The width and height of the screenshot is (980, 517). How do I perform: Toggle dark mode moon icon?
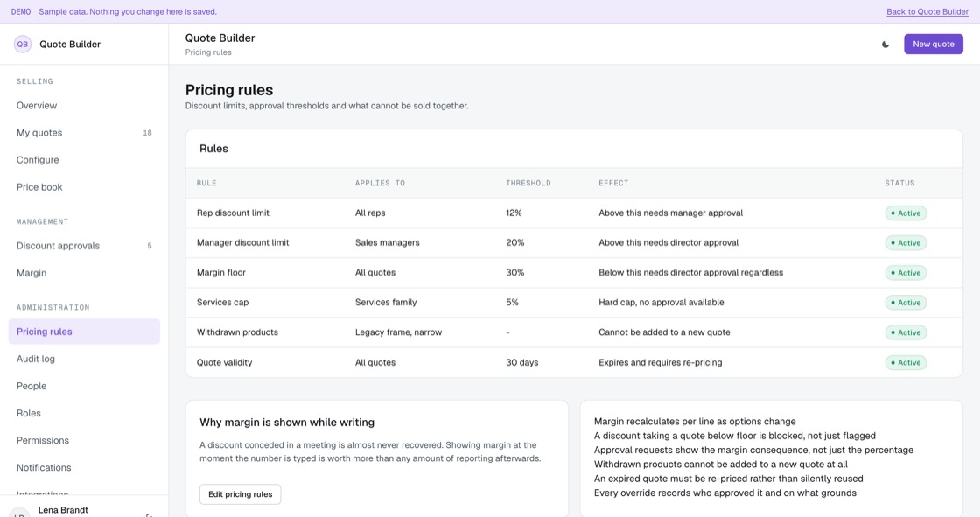885,45
